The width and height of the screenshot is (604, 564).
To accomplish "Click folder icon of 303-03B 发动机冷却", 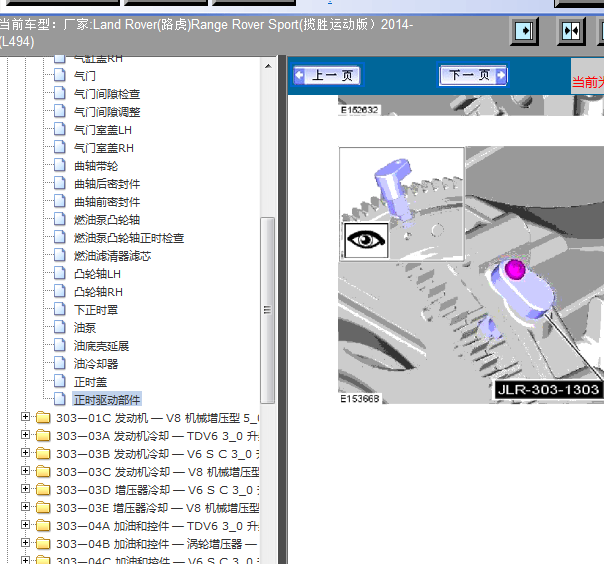I will 43,453.
